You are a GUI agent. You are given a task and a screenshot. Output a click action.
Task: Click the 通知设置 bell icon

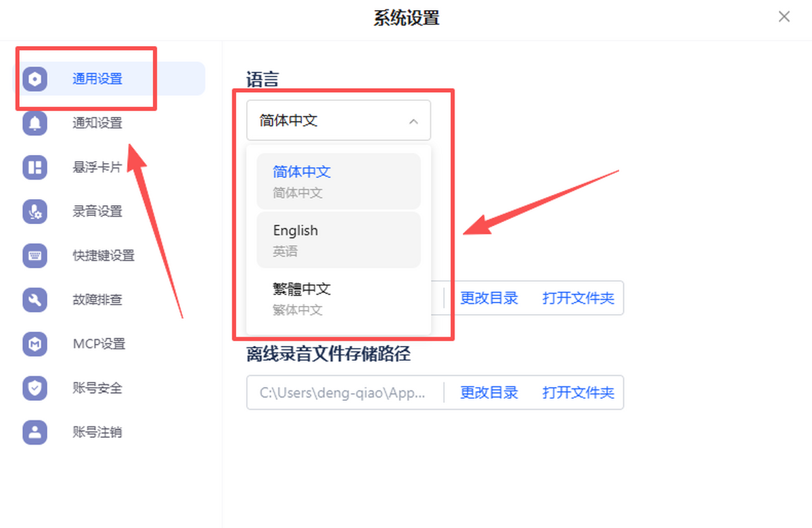pyautogui.click(x=35, y=123)
